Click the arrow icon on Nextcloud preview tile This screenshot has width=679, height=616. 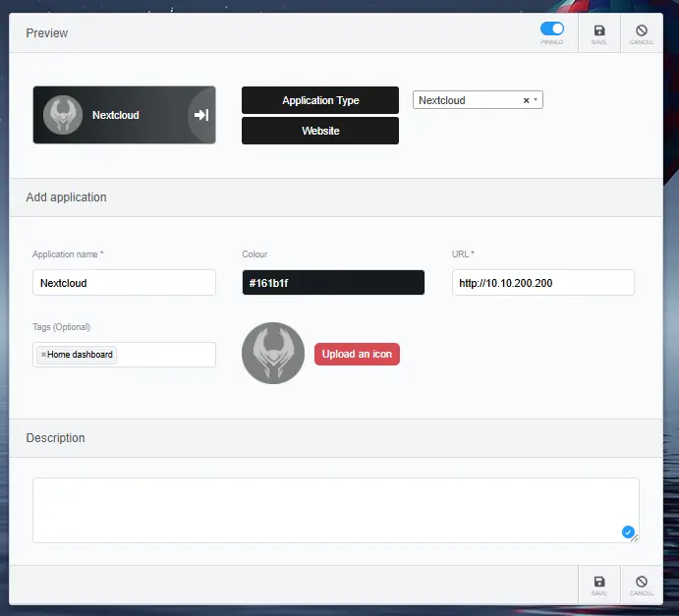coord(201,115)
